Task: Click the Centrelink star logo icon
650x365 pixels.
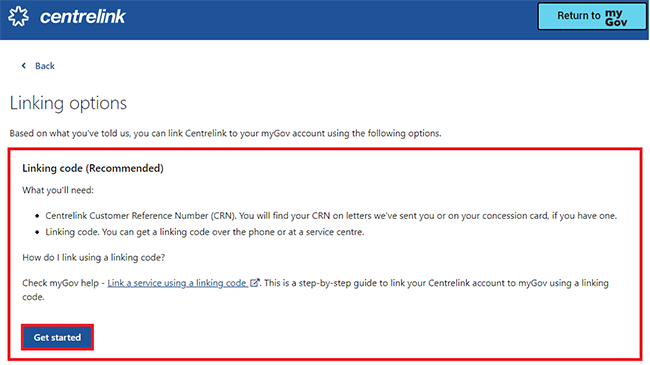Action: coord(19,17)
